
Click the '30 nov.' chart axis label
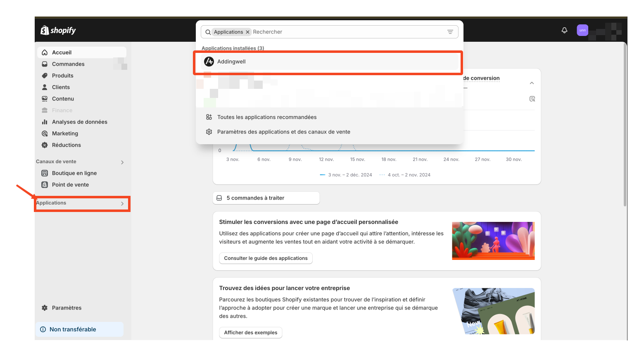point(514,159)
